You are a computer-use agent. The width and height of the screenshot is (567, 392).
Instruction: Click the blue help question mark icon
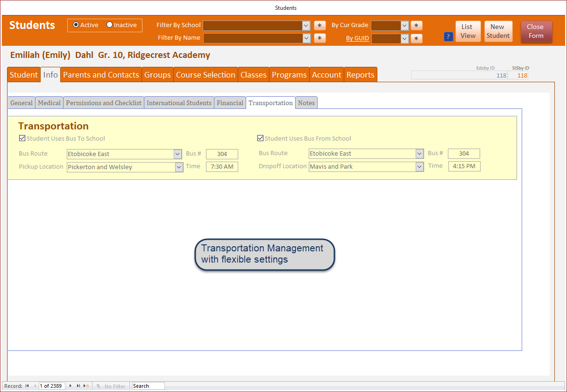[x=448, y=36]
